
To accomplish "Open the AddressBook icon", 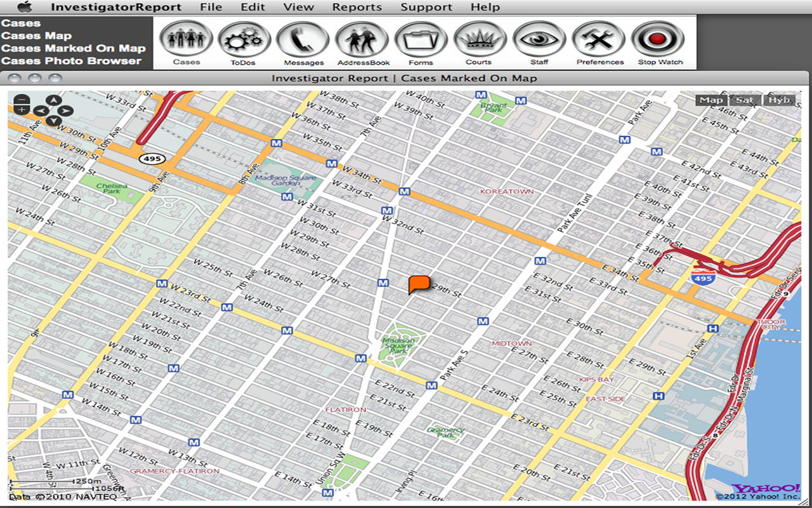I will 362,39.
